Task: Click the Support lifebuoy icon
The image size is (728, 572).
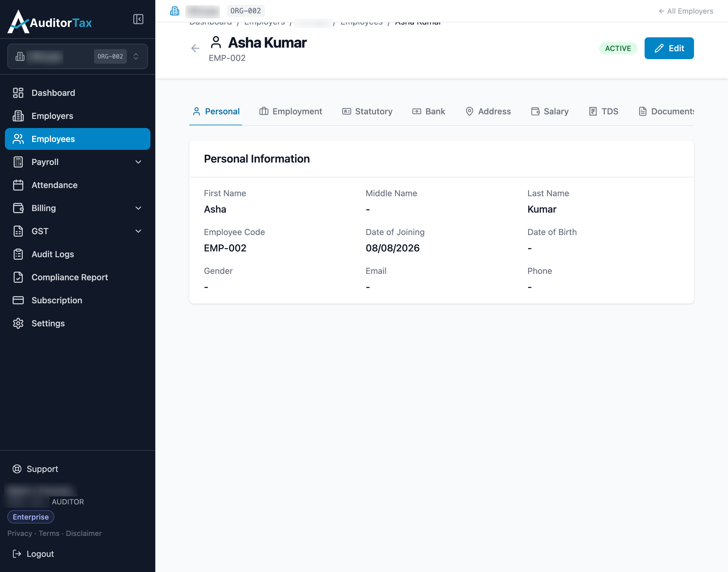Action: click(17, 469)
